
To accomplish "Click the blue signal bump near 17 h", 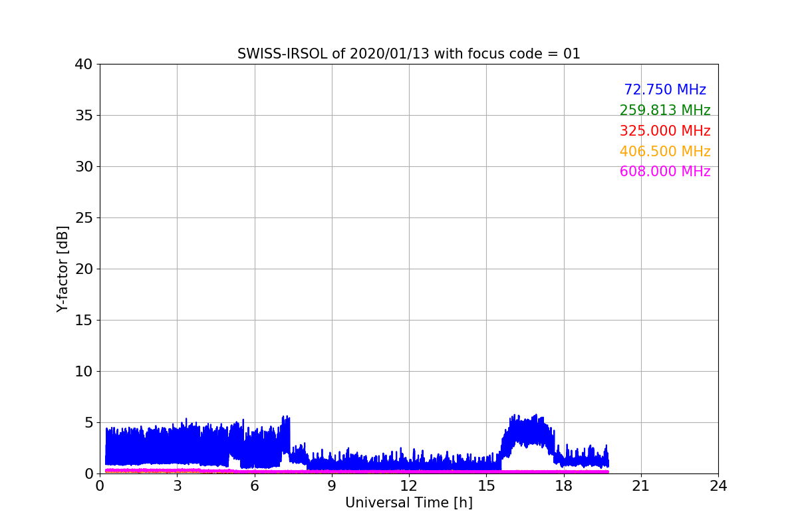I will point(529,431).
